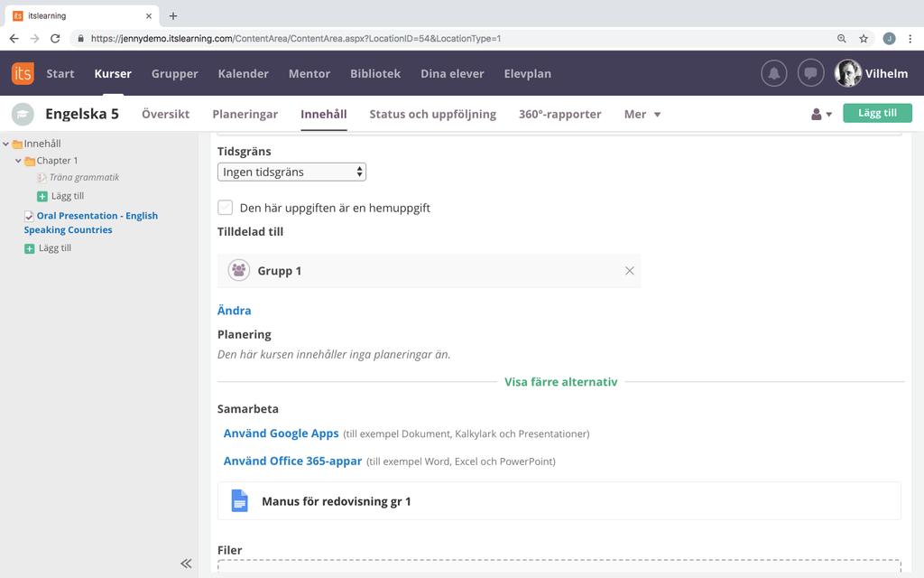Click the Engelska 5 course cap icon
The image size is (924, 578).
tap(23, 115)
